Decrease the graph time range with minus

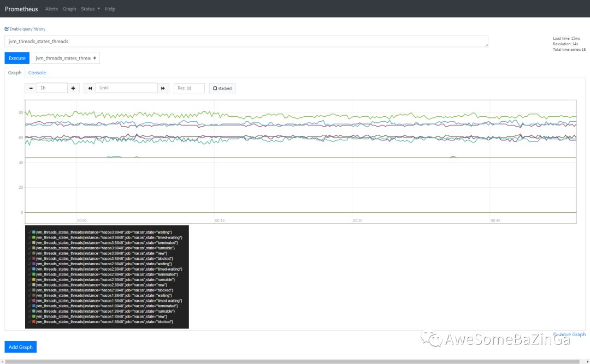coord(31,88)
